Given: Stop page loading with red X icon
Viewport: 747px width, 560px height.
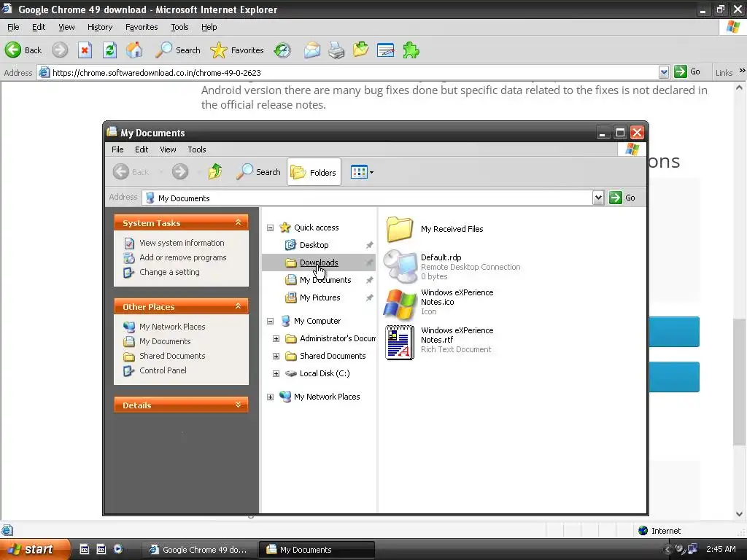Looking at the screenshot, I should pyautogui.click(x=85, y=50).
